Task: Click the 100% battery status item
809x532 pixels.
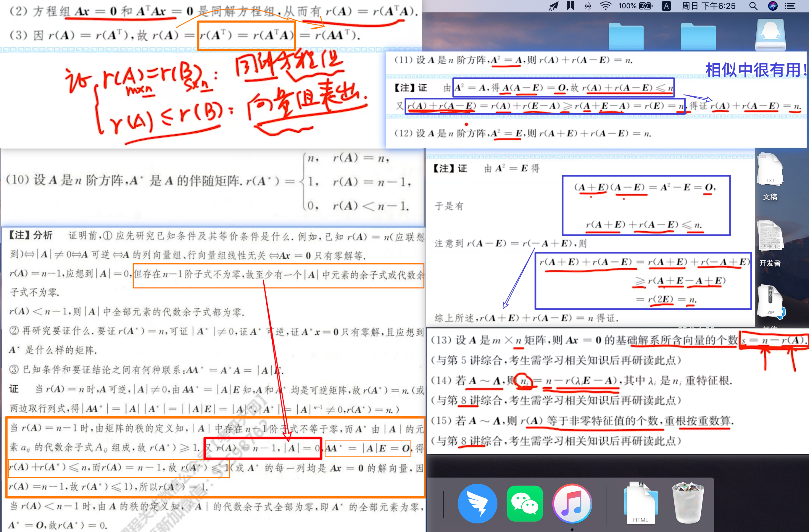Action: point(635,6)
